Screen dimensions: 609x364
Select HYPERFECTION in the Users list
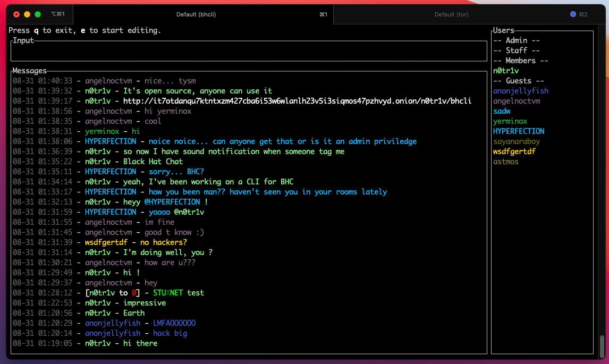point(519,131)
